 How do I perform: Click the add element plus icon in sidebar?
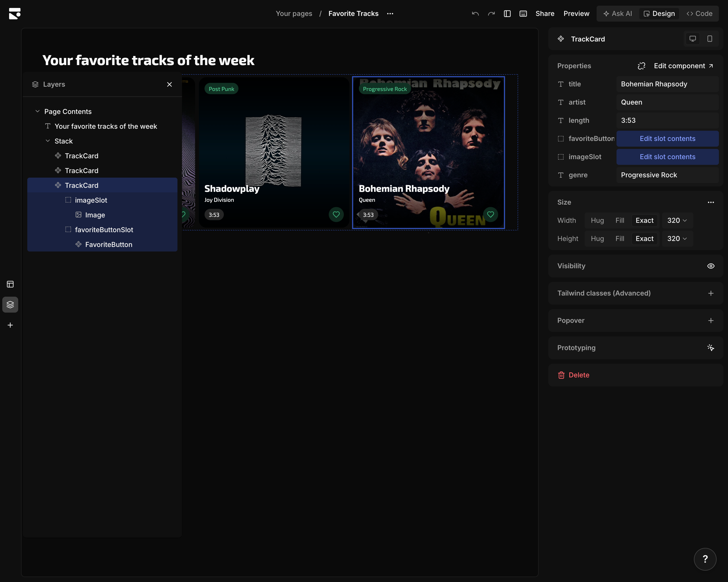(x=10, y=325)
